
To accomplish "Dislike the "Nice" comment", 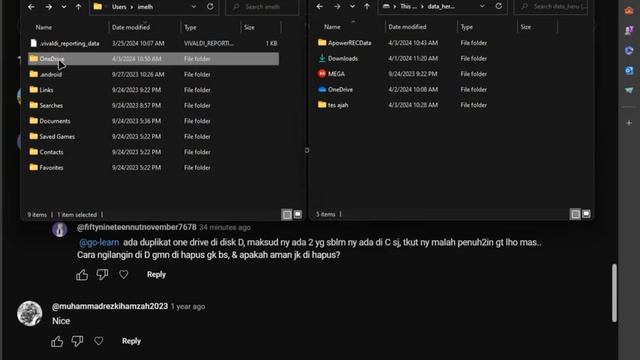I will click(x=77, y=341).
